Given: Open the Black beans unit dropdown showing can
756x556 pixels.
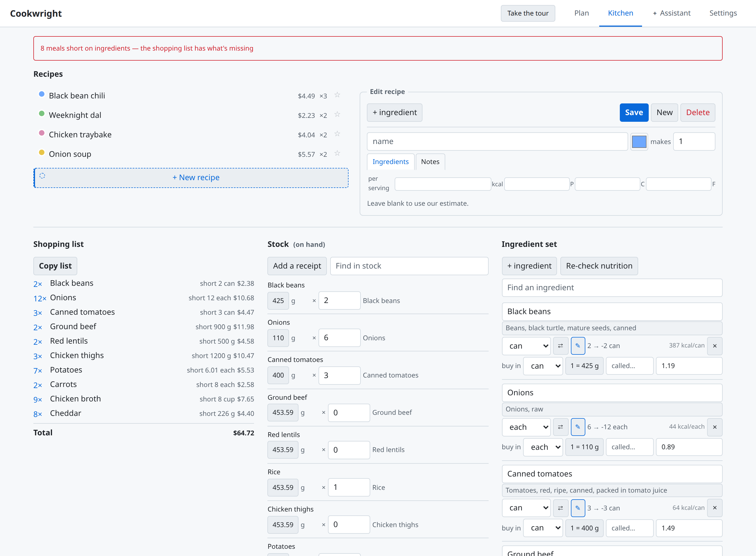Looking at the screenshot, I should pyautogui.click(x=526, y=346).
